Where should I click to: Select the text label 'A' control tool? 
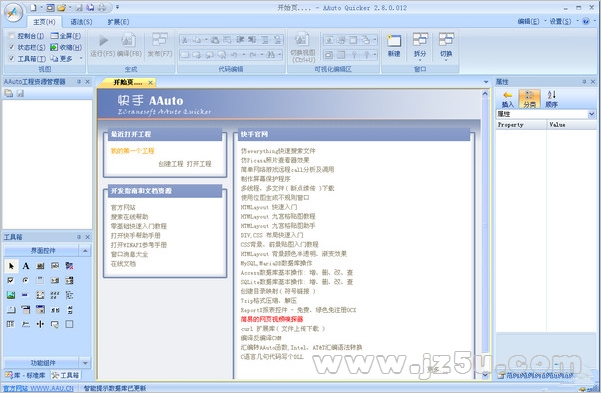tap(26, 266)
